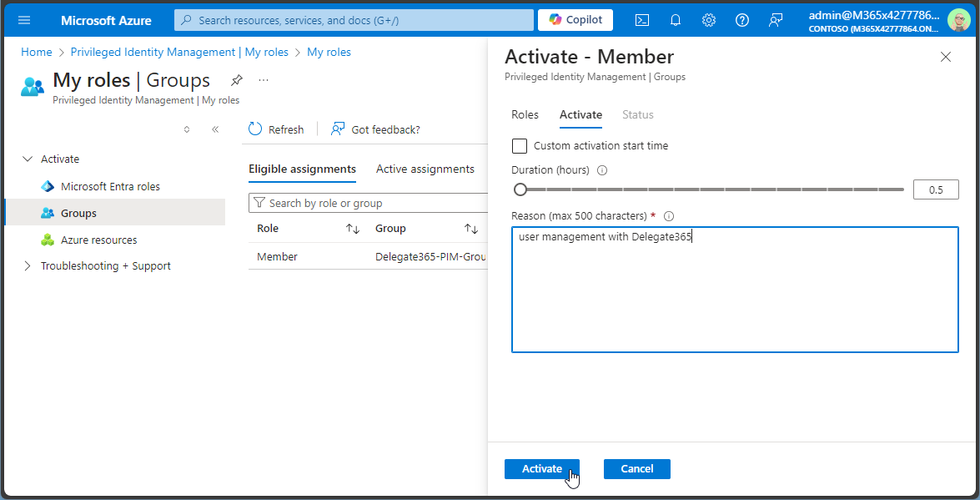Select Microsoft Entra roles in sidebar
This screenshot has height=500, width=980.
coord(110,187)
